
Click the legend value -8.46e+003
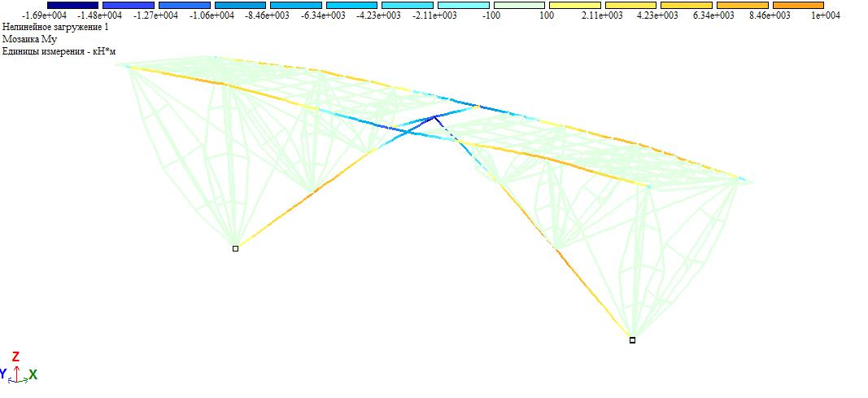(x=267, y=15)
